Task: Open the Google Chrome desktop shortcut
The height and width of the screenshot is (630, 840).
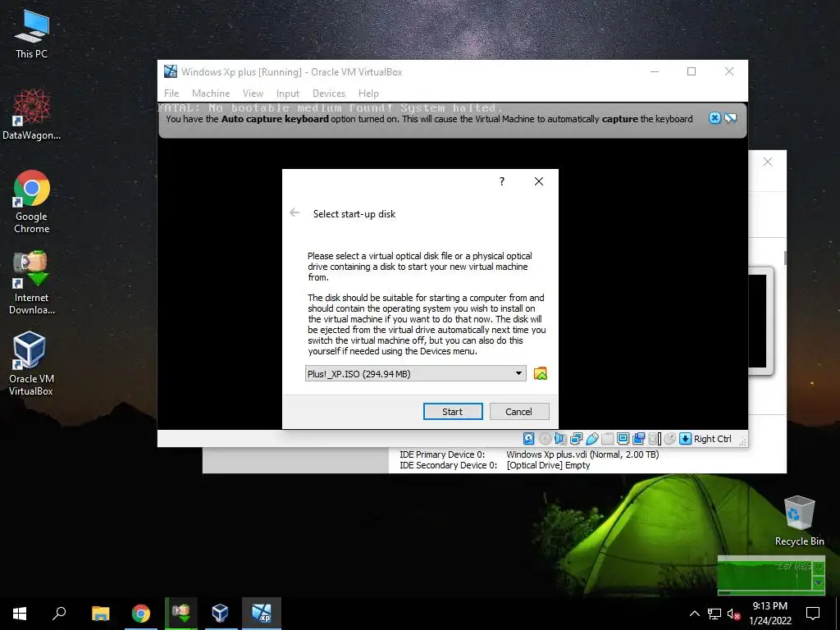Action: tap(32, 202)
